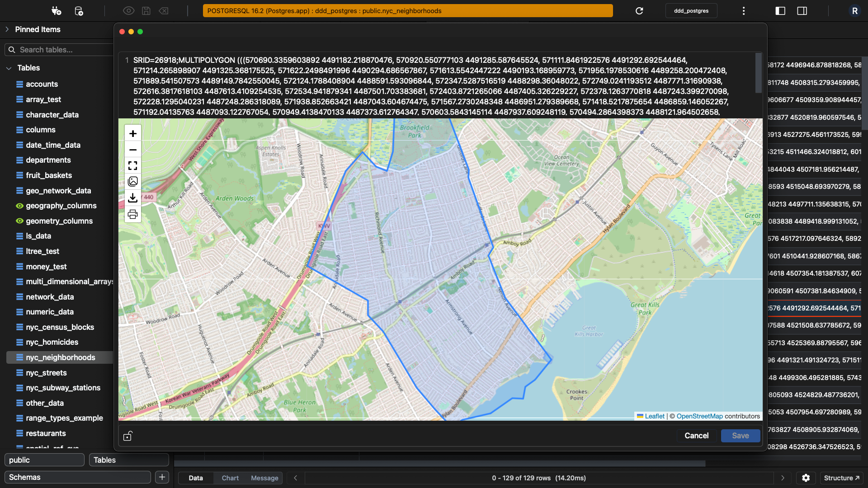Screen dimensions: 868x488
Task: Click the WKT geometry text editor
Action: (x=436, y=86)
